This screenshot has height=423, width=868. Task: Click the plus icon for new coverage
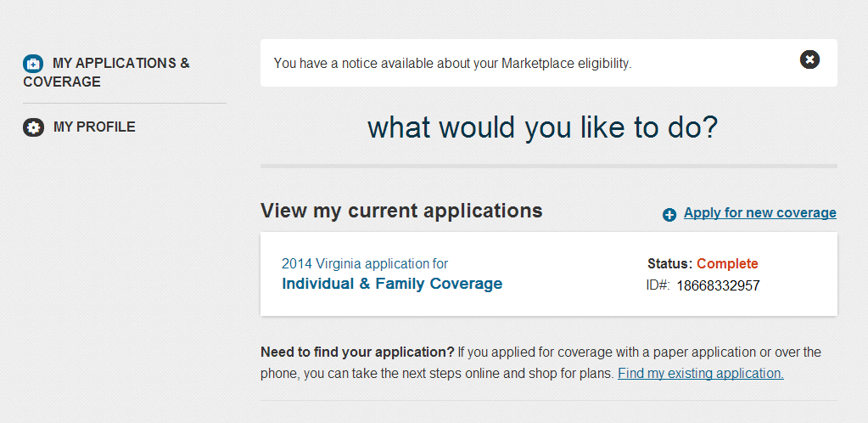point(669,215)
